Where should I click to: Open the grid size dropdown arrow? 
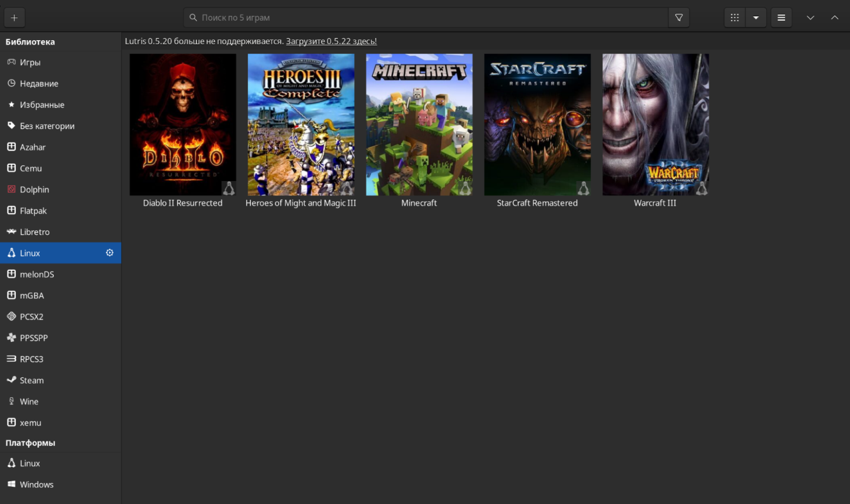756,17
